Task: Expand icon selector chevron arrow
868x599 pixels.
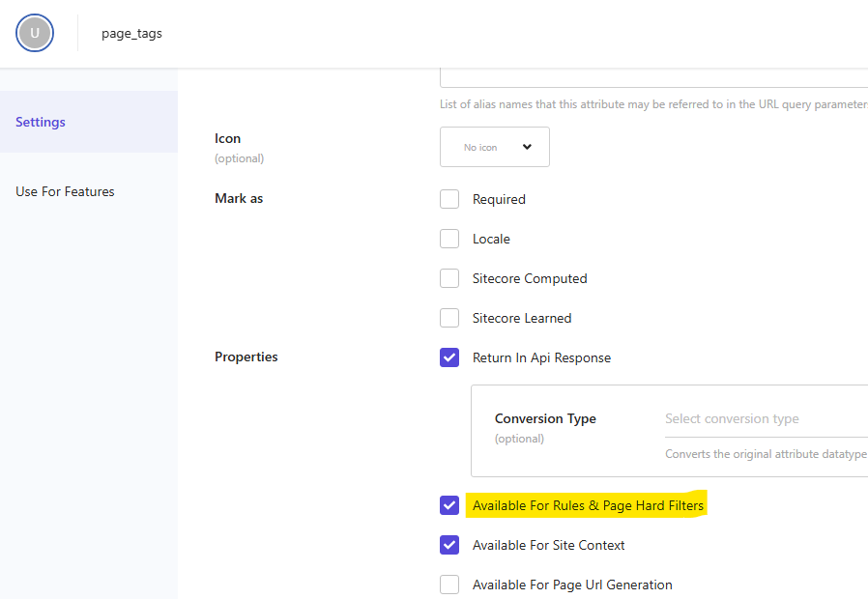Action: (x=527, y=147)
